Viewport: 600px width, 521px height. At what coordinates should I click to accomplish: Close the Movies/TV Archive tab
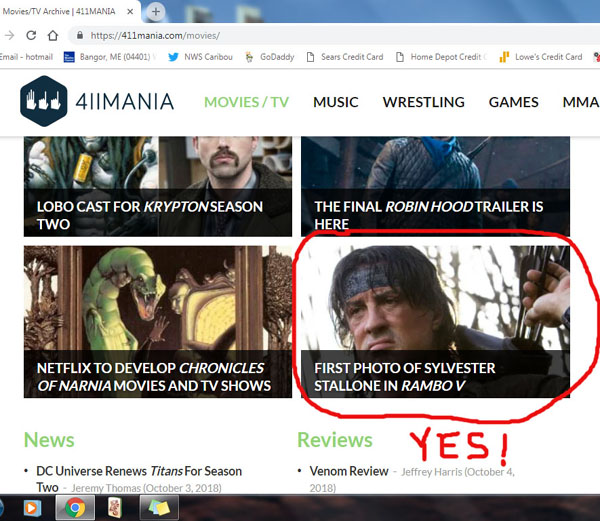pyautogui.click(x=130, y=11)
